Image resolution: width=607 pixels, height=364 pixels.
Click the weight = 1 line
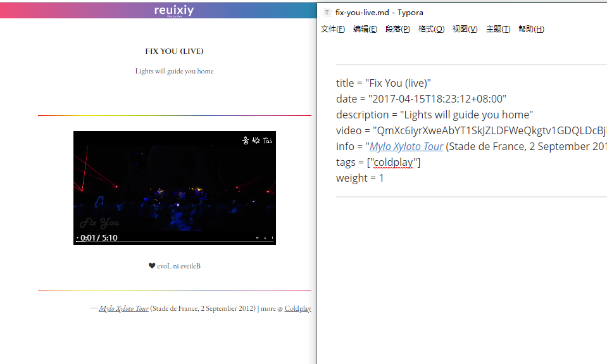tap(360, 178)
